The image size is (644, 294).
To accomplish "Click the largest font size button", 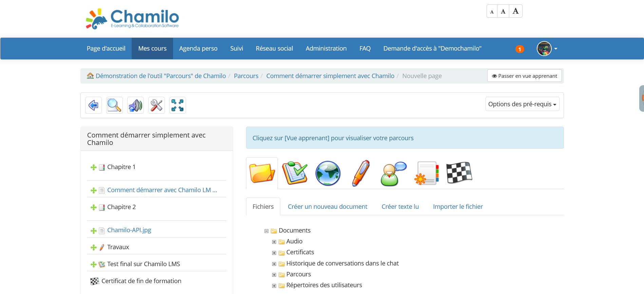I will click(x=515, y=11).
